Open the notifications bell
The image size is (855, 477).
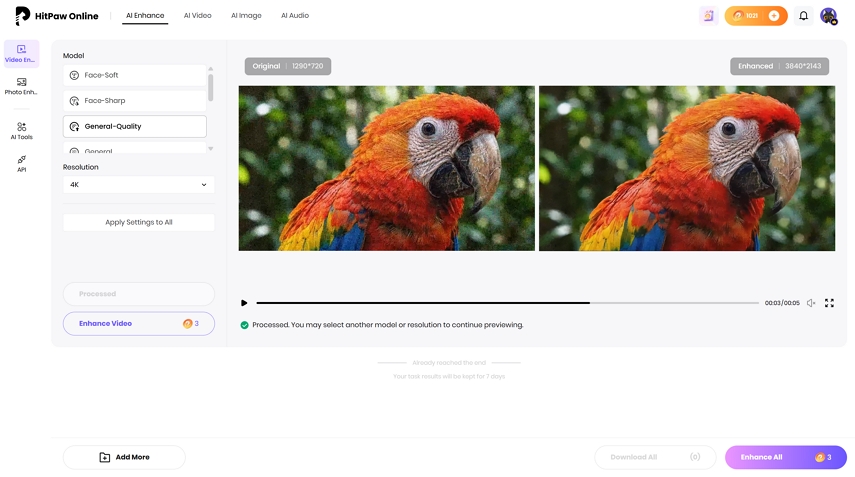point(803,16)
